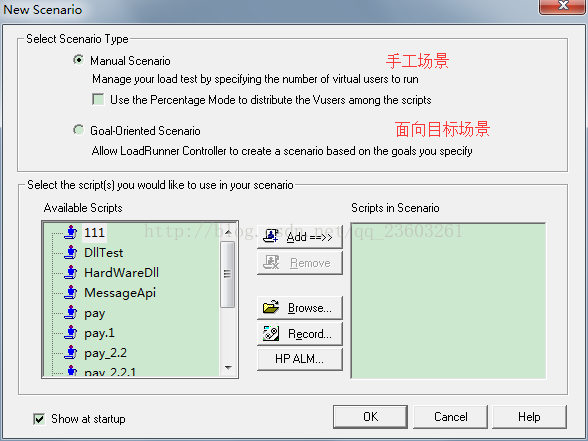588x441 pixels.
Task: Close the New Scenario dialog
Action: click(562, 6)
